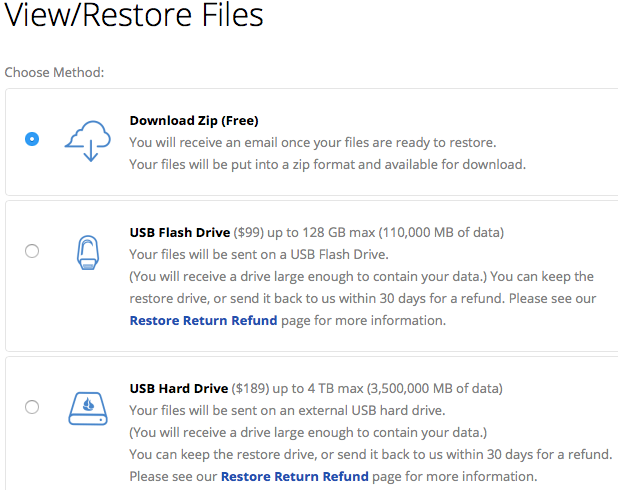Click the USB flash drive icon
This screenshot has width=618, height=490.
87,252
